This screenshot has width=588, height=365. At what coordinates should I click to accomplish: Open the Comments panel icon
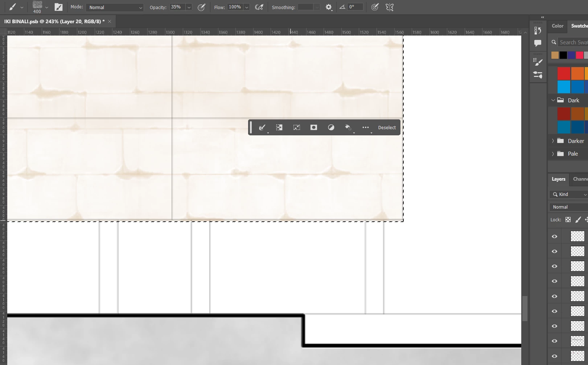(x=538, y=43)
